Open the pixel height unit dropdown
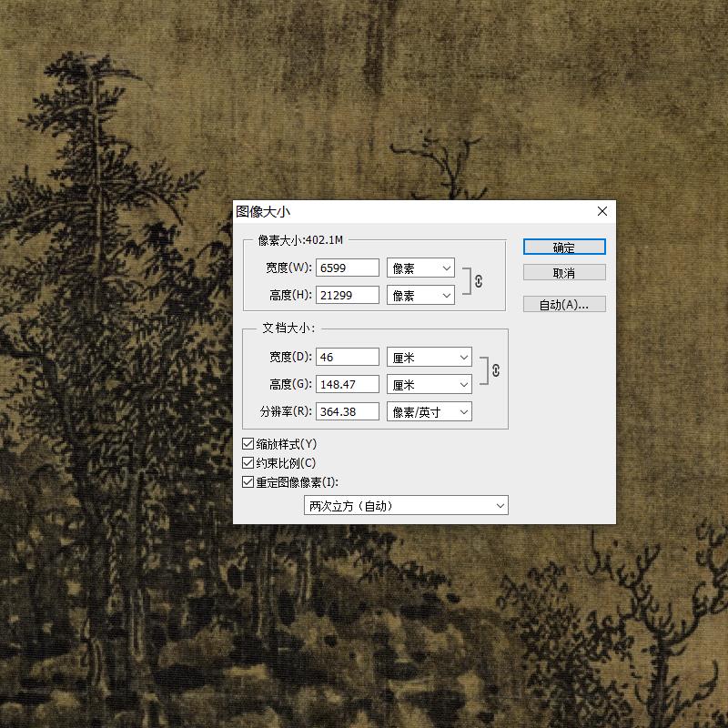 click(x=420, y=295)
